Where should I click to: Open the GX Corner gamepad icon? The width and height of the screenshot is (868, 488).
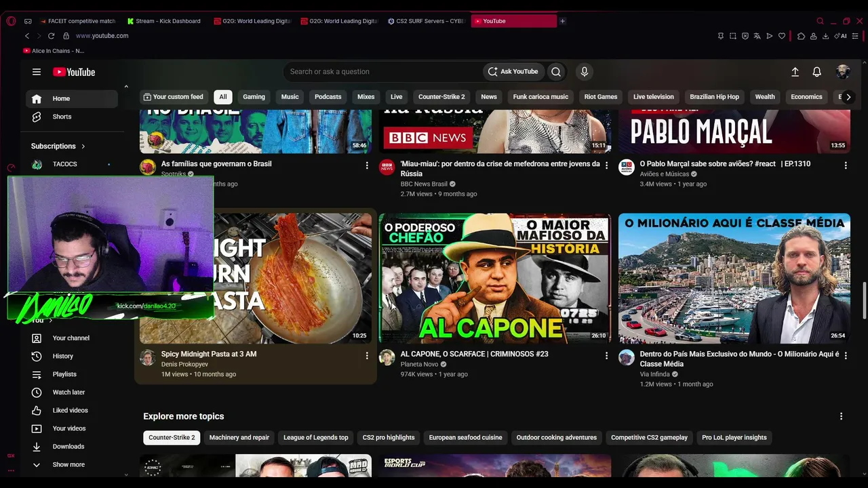point(28,21)
